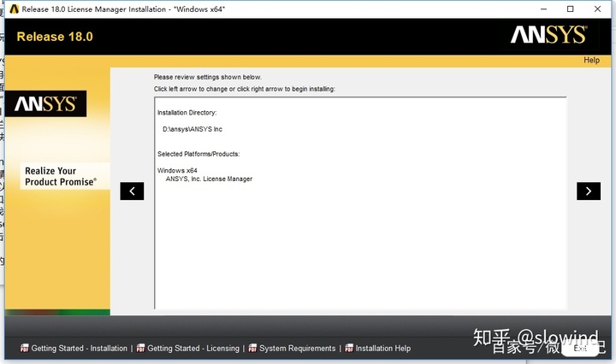Select 'ANSYS, Inc. License Manager' product text
The width and height of the screenshot is (616, 364).
click(x=209, y=179)
